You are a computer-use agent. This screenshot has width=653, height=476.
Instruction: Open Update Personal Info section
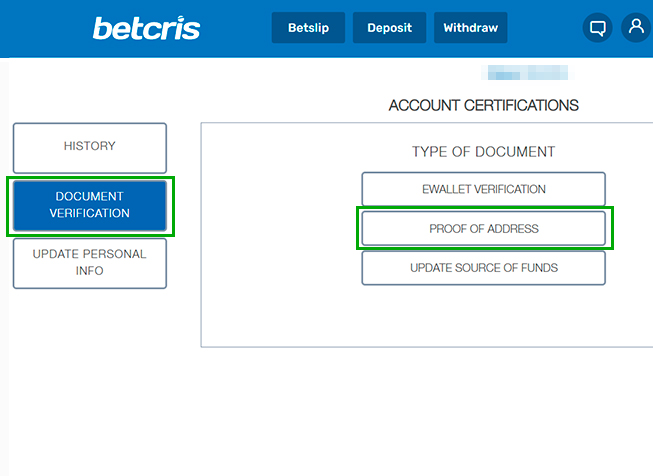(90, 263)
